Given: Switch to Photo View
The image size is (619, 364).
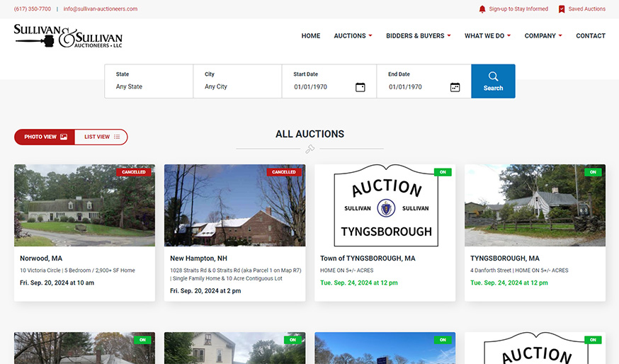Looking at the screenshot, I should coord(45,137).
